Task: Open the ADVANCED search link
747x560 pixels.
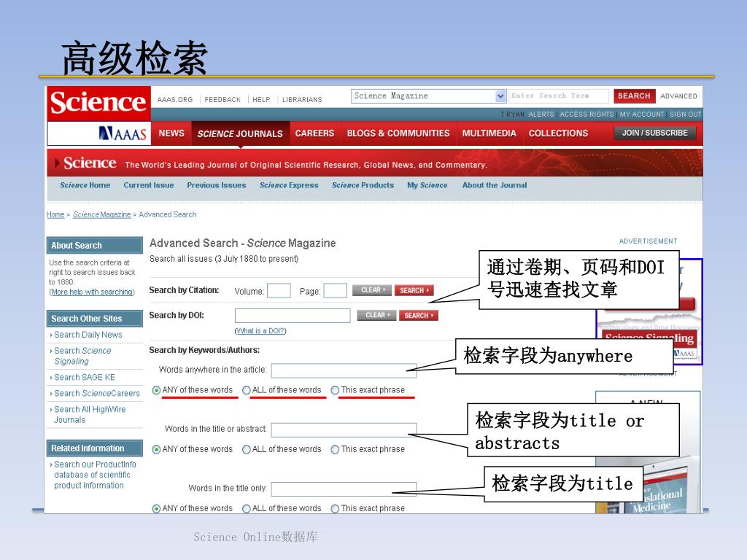Action: tap(678, 96)
